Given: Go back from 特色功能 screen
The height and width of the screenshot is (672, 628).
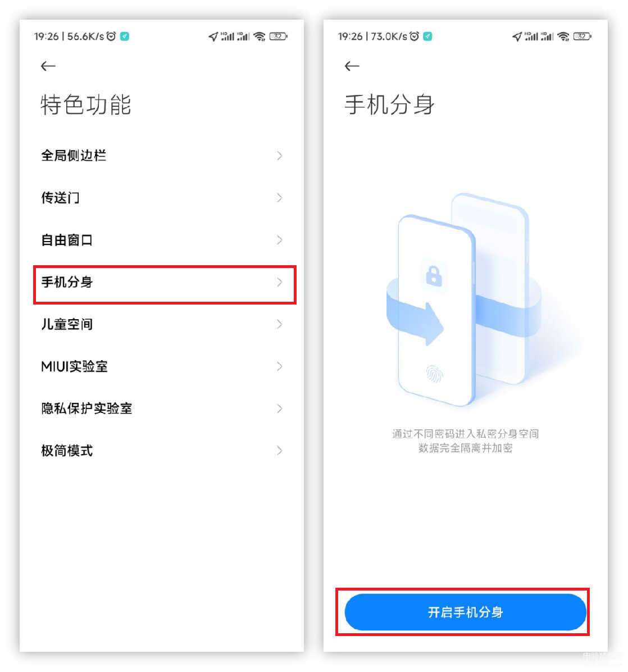Looking at the screenshot, I should (48, 66).
